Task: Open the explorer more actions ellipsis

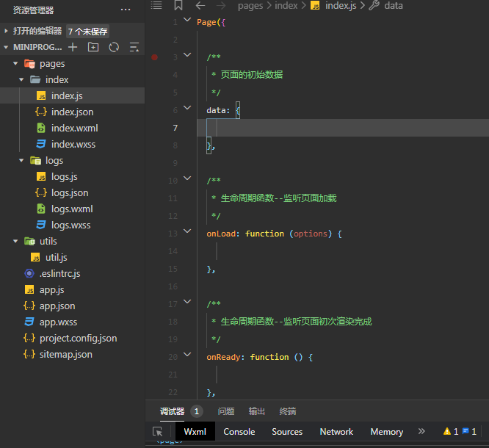Action: (126, 10)
